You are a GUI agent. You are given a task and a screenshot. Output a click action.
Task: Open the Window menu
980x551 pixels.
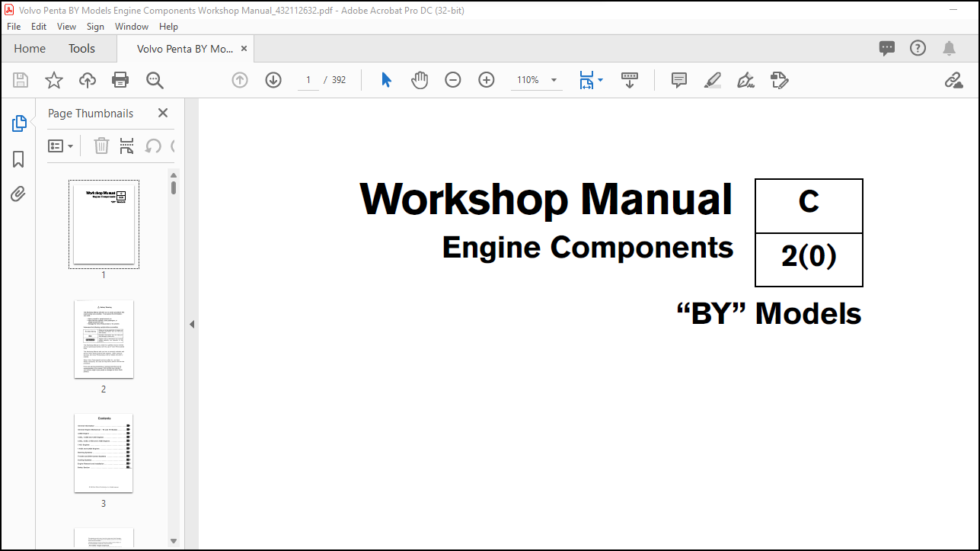(x=132, y=26)
